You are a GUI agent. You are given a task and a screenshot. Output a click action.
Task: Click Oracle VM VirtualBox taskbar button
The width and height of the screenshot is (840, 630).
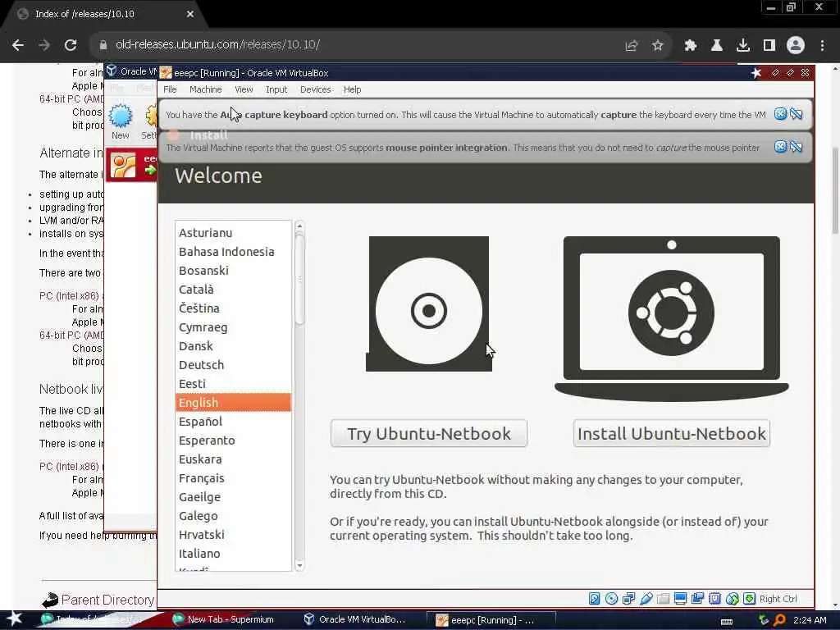[354, 619]
